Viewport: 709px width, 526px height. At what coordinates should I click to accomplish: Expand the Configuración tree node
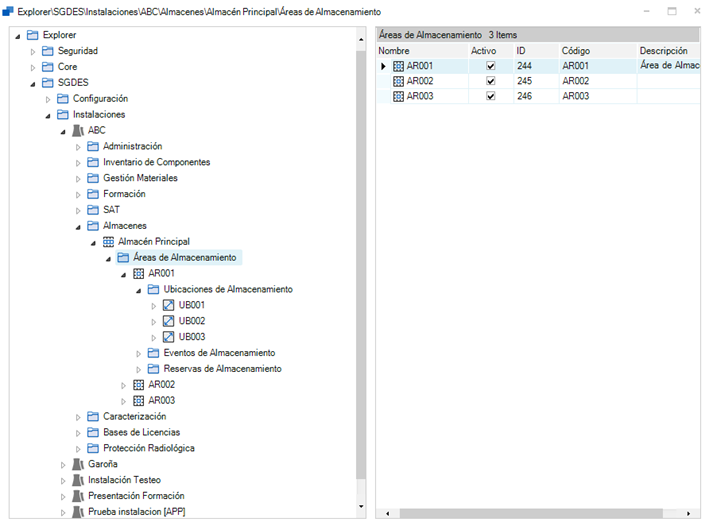tap(48, 99)
